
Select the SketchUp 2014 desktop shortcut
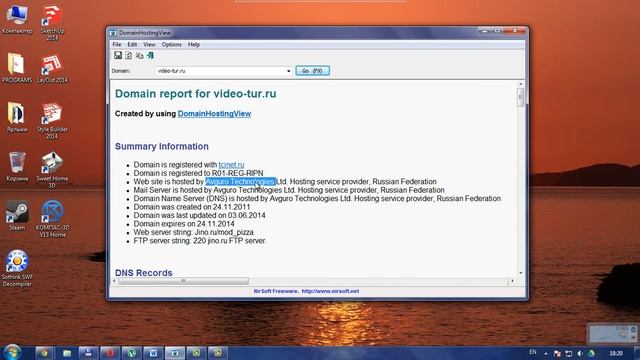pos(52,23)
